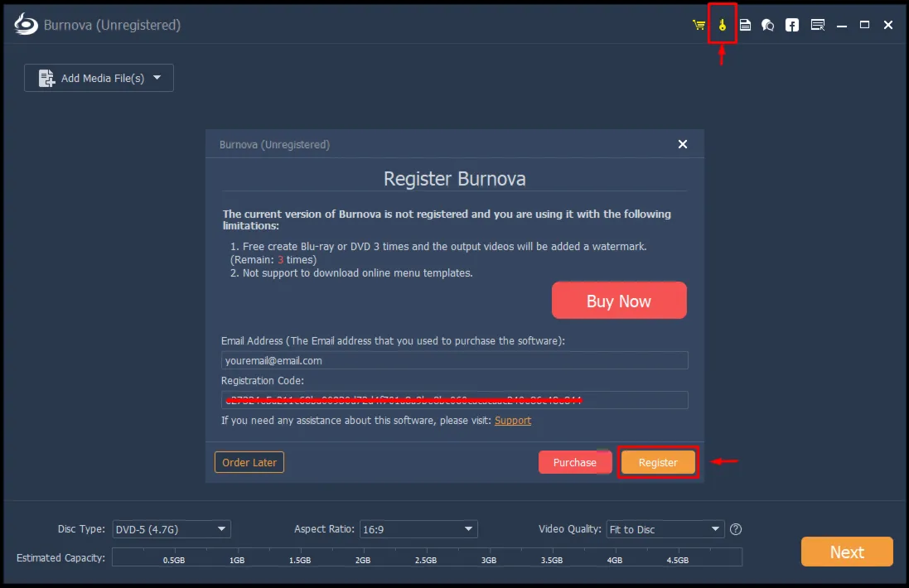The height and width of the screenshot is (588, 909).
Task: Click the orange Register button
Action: tap(658, 462)
